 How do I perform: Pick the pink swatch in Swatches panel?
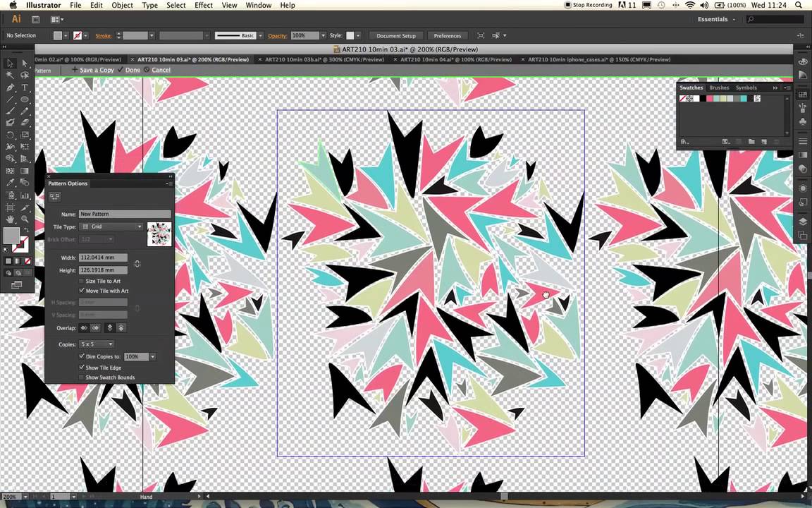pos(710,99)
